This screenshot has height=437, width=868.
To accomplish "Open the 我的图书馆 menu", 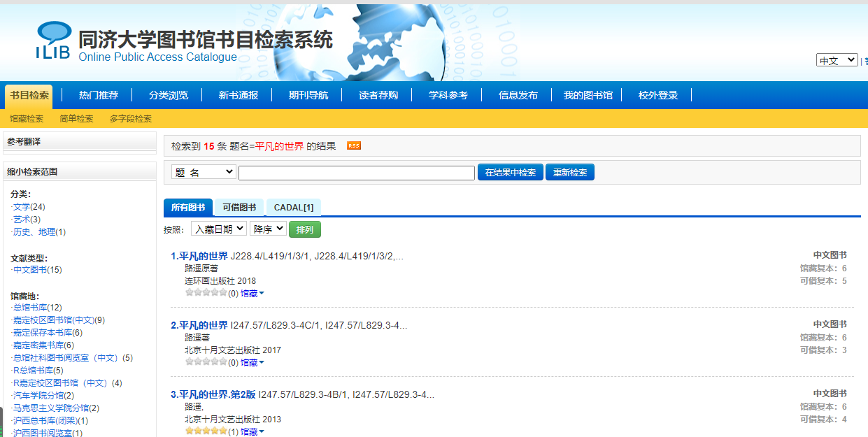I will pos(588,96).
